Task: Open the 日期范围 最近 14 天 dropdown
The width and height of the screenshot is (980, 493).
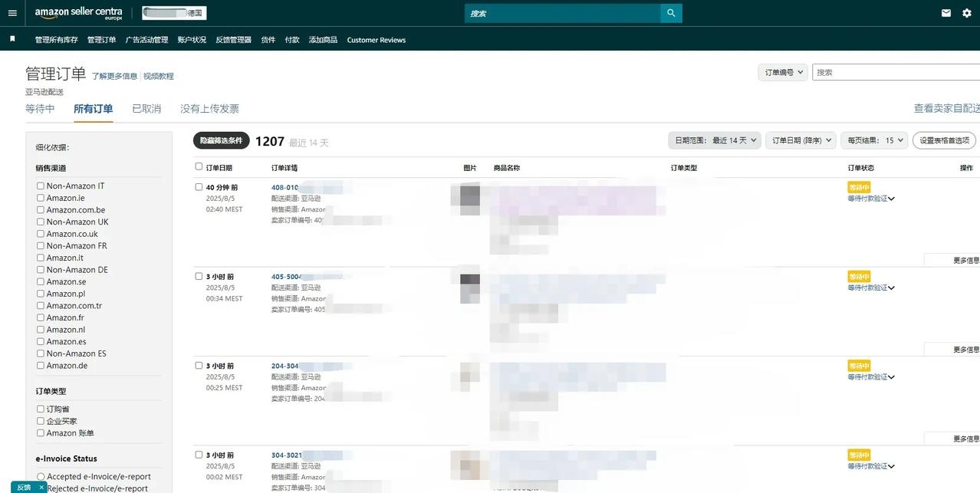Action: [715, 140]
